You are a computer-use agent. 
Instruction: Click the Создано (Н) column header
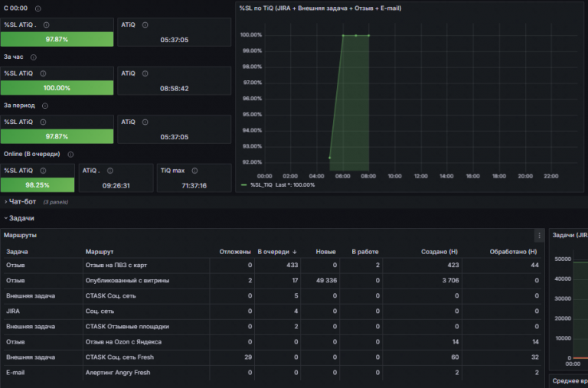[x=439, y=252]
